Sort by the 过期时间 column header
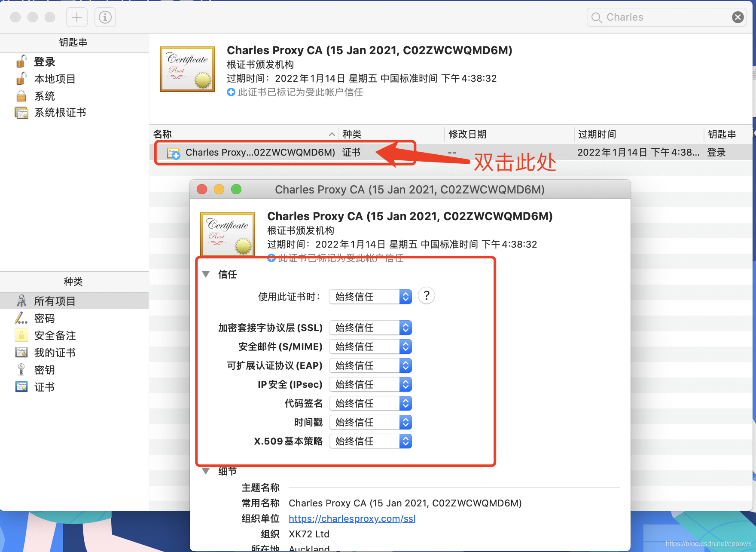 [639, 134]
